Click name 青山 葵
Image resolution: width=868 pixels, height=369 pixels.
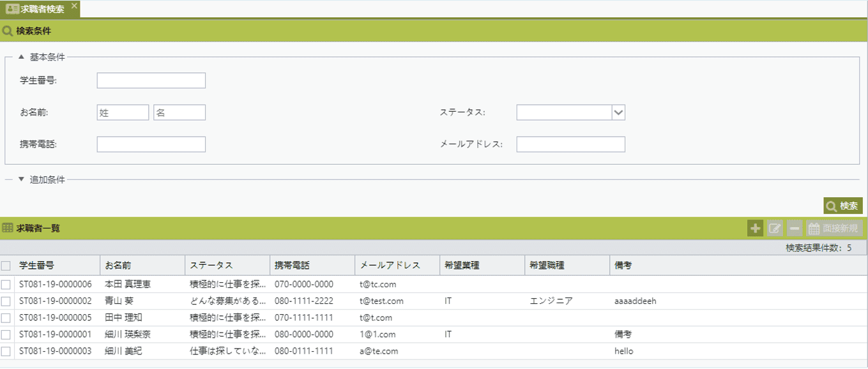pyautogui.click(x=119, y=301)
